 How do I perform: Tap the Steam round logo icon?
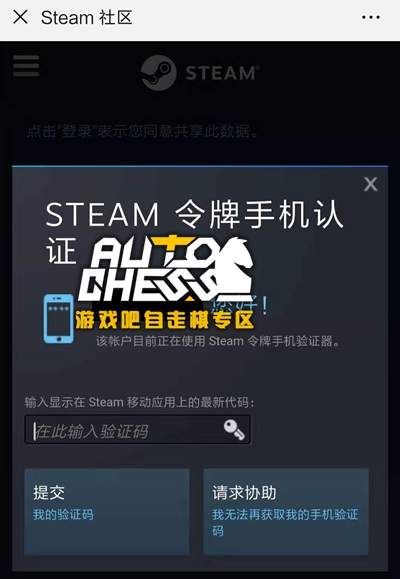[158, 73]
